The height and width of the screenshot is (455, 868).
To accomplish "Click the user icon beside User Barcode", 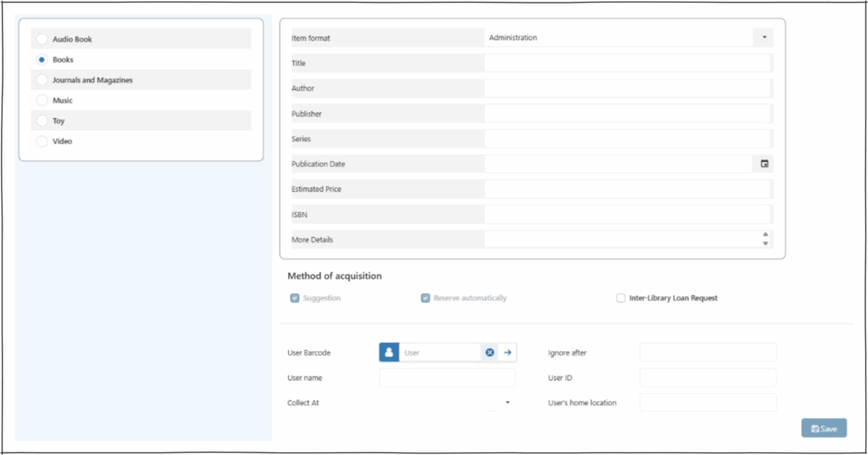I will click(389, 352).
